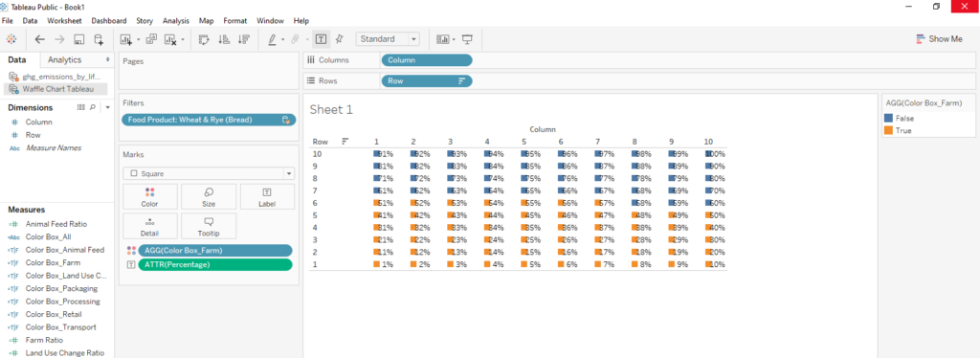The width and height of the screenshot is (980, 358).
Task: Duplicate the sheet icon
Action: (x=151, y=38)
